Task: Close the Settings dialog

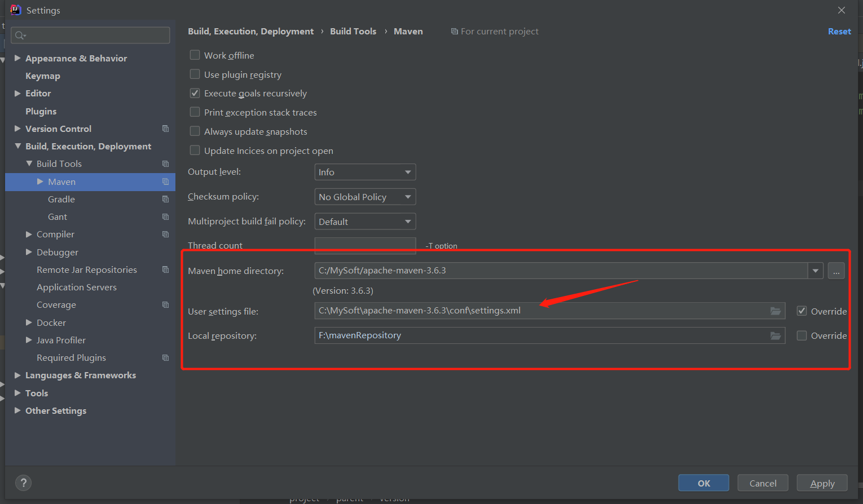Action: [x=842, y=10]
